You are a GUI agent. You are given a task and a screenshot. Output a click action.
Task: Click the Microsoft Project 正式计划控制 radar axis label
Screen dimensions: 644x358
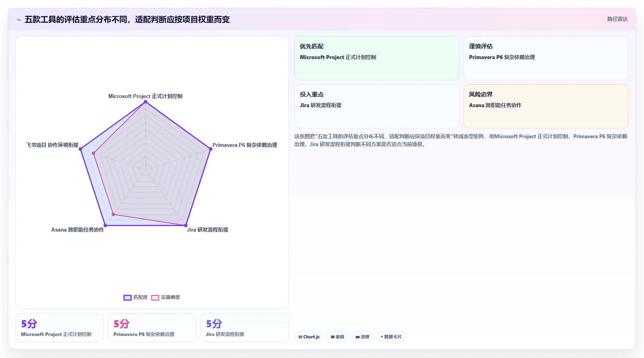point(145,96)
